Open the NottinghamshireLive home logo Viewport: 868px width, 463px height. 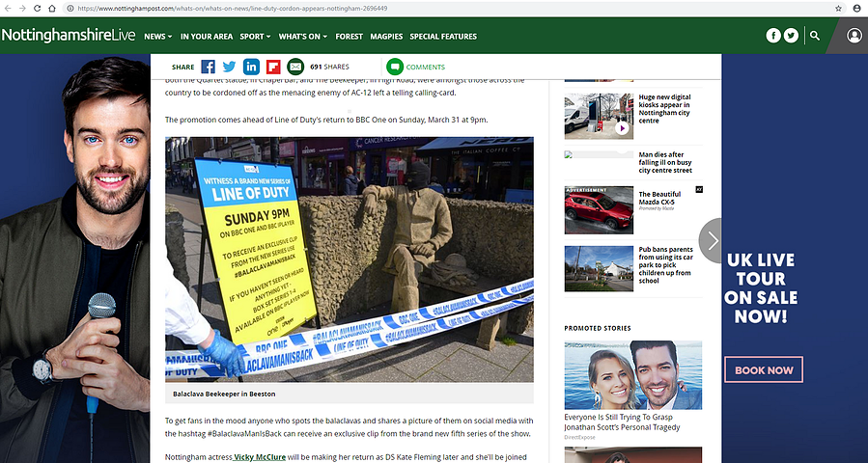[69, 36]
